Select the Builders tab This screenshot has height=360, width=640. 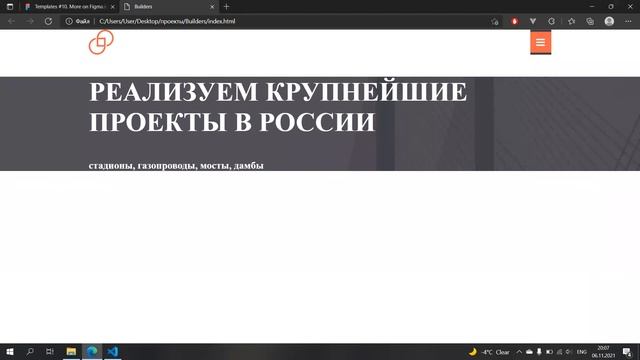coord(169,7)
